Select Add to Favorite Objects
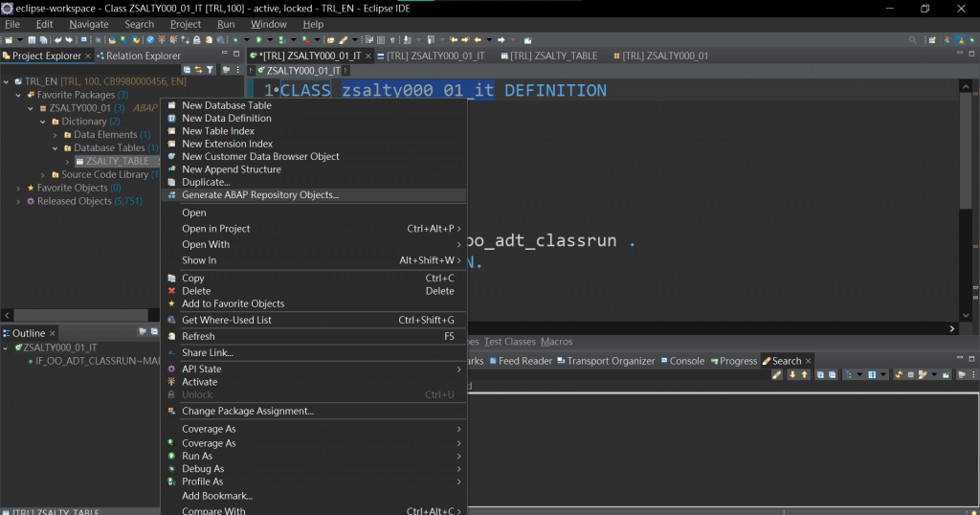The width and height of the screenshot is (980, 515). point(314,303)
